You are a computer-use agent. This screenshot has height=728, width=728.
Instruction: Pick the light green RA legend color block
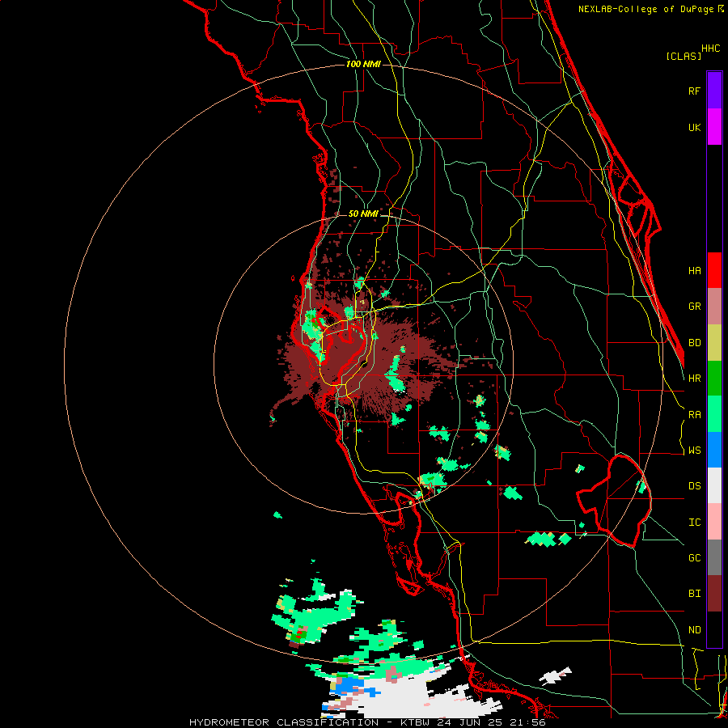coord(714,414)
